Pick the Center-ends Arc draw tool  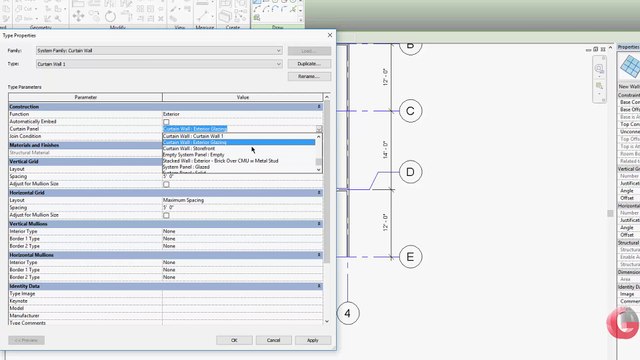[x=266, y=9]
